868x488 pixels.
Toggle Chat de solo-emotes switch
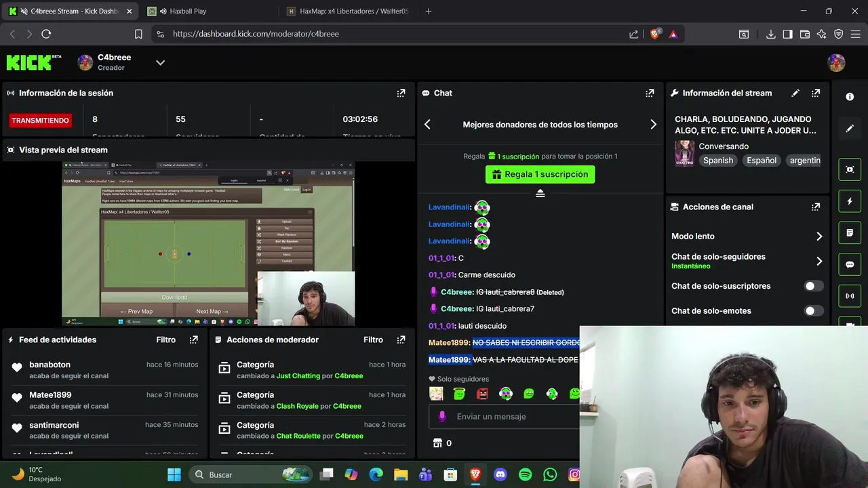point(814,310)
